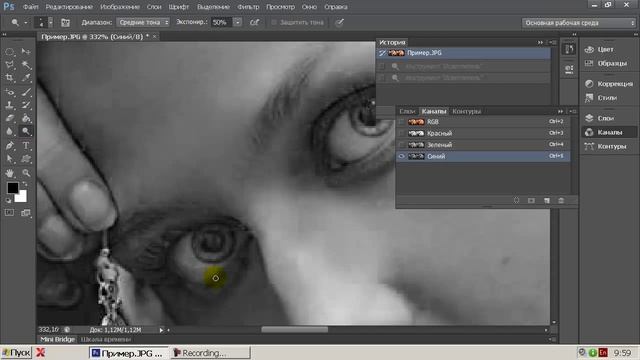Enable the Защитить тона checkbox

click(x=274, y=22)
